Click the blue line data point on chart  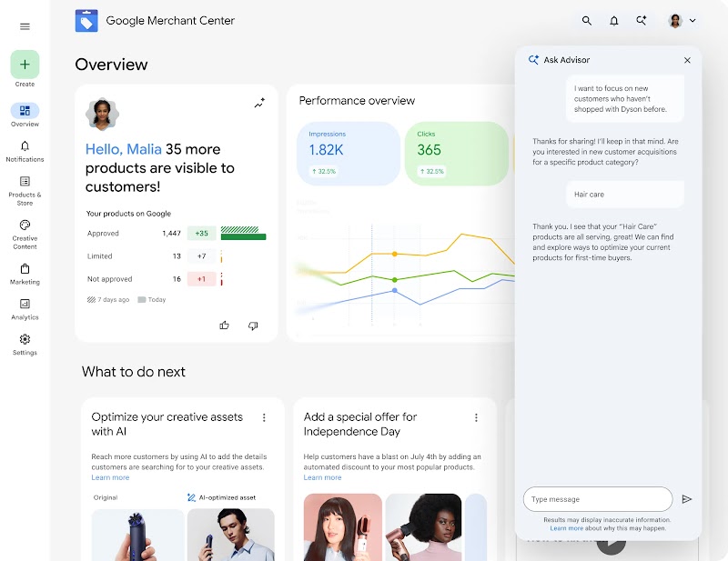(x=395, y=290)
